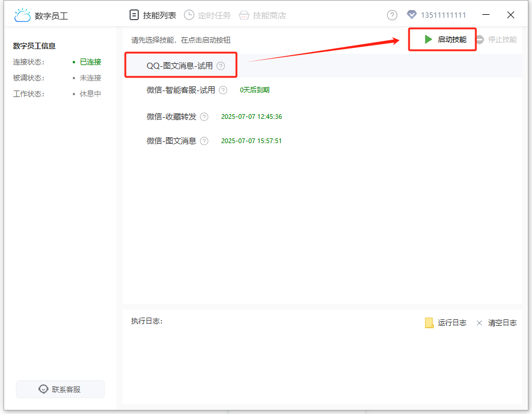
Task: Open the 技能列表 tab
Action: [153, 15]
